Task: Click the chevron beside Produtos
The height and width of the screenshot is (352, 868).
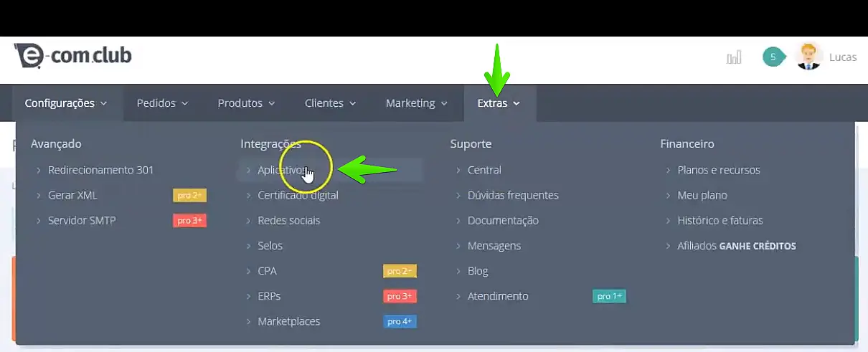Action: click(x=271, y=104)
